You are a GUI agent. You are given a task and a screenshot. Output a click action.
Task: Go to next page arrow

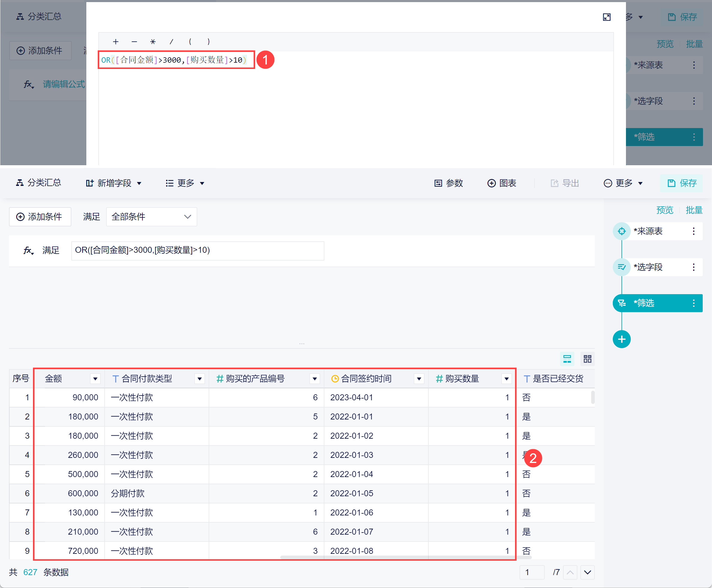[x=587, y=572]
